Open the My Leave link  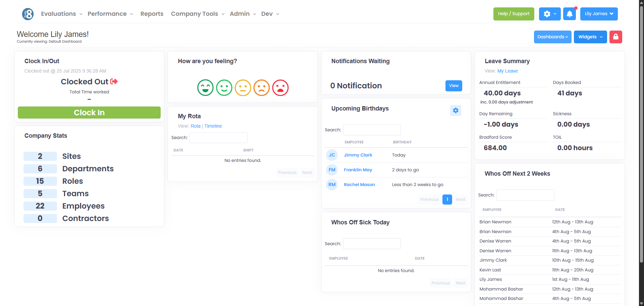click(507, 71)
